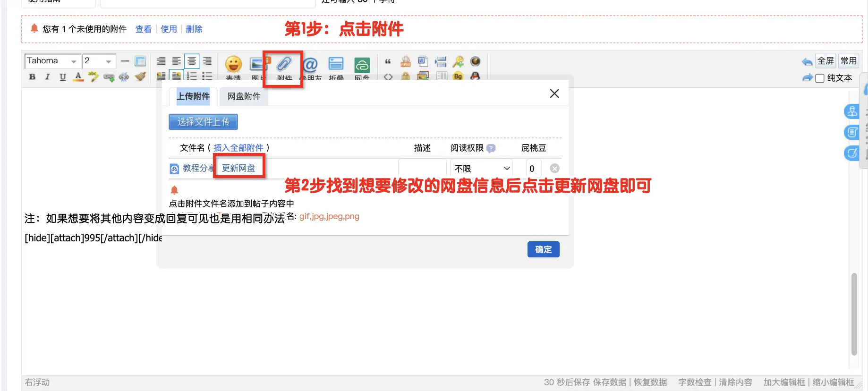Click 恢复数据 in the status bar
This screenshot has height=391, width=868.
(x=650, y=382)
